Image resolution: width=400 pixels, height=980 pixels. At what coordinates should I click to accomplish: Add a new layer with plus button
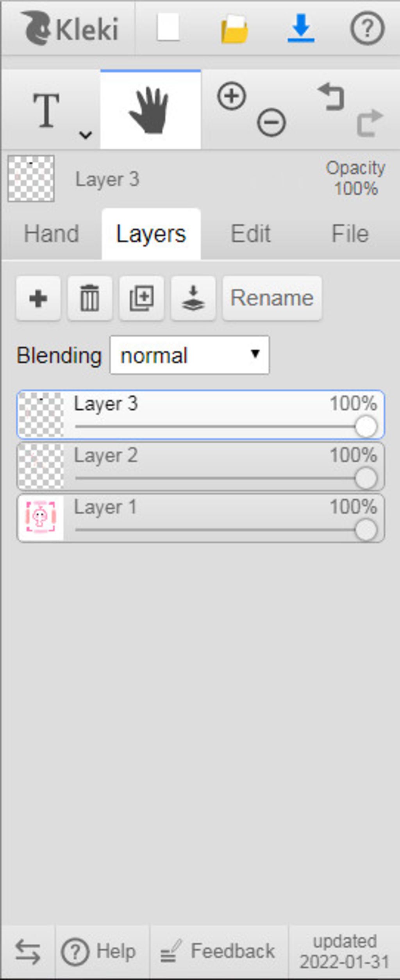(38, 298)
